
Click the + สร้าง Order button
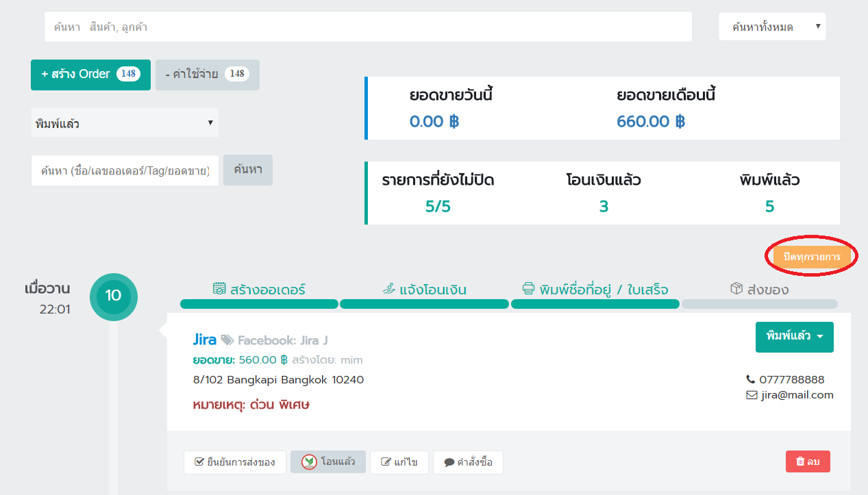coord(90,74)
